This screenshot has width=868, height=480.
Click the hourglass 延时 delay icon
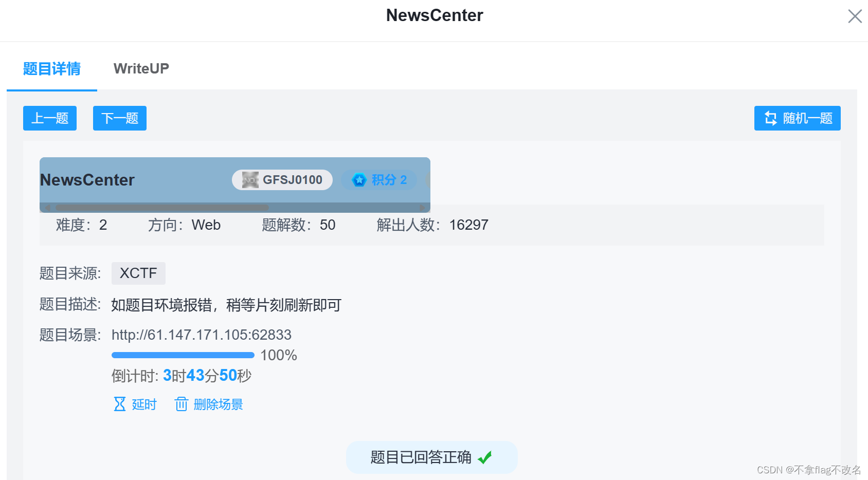[x=119, y=404]
